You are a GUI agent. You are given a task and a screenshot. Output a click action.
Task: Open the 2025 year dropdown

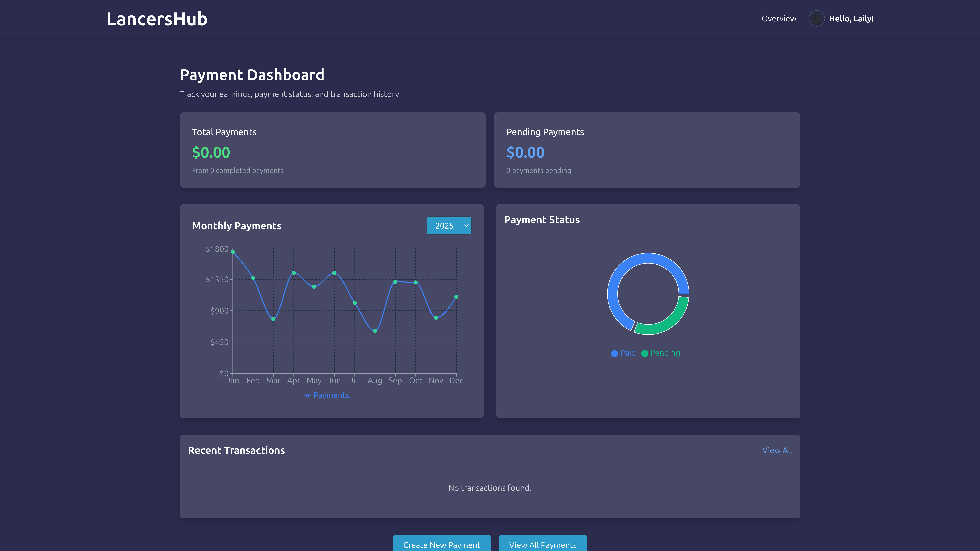point(449,226)
